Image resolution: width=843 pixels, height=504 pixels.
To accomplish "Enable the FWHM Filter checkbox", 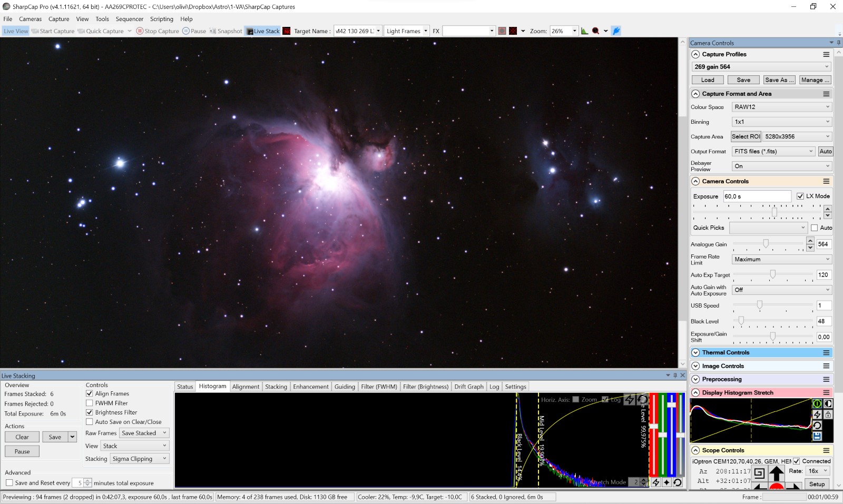I will pyautogui.click(x=90, y=403).
